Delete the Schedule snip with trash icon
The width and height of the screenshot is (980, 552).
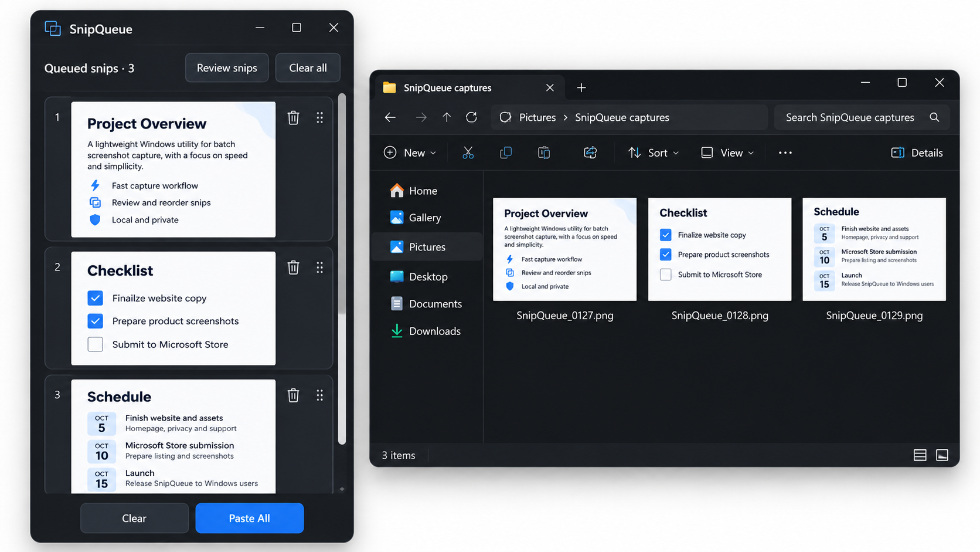pyautogui.click(x=294, y=395)
